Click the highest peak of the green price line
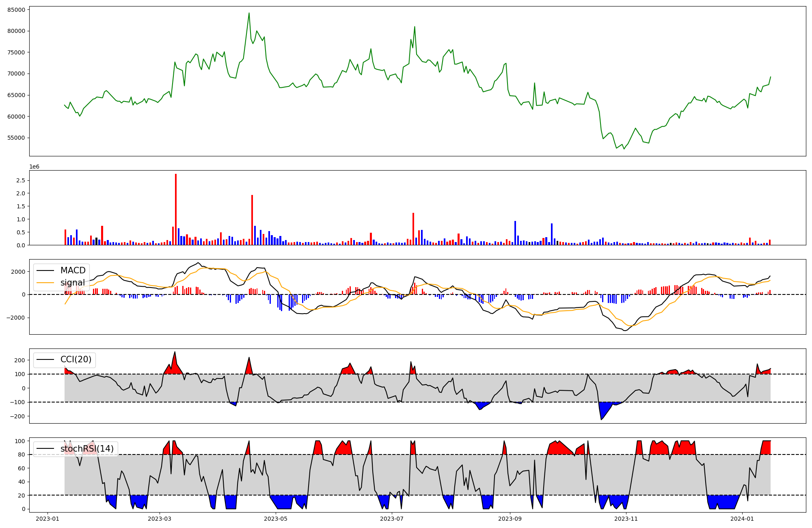This screenshot has width=812, height=528. pos(249,13)
